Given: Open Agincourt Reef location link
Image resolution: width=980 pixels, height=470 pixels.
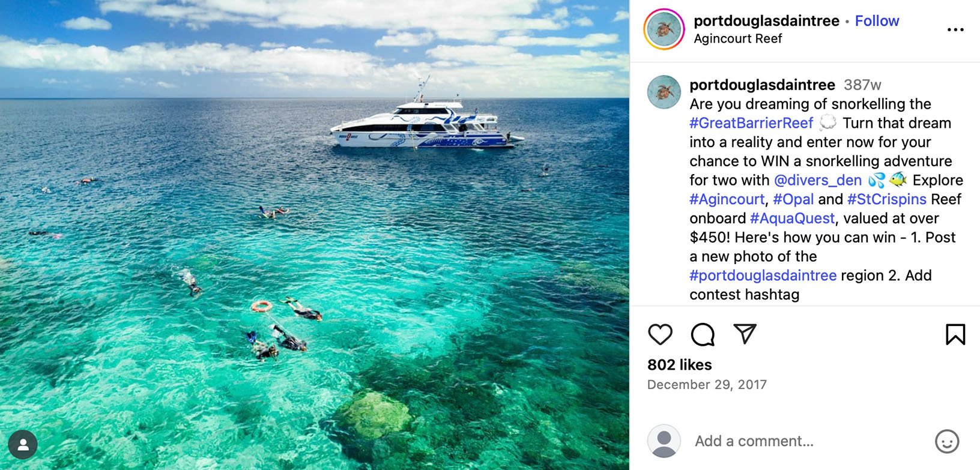Looking at the screenshot, I should pyautogui.click(x=737, y=38).
